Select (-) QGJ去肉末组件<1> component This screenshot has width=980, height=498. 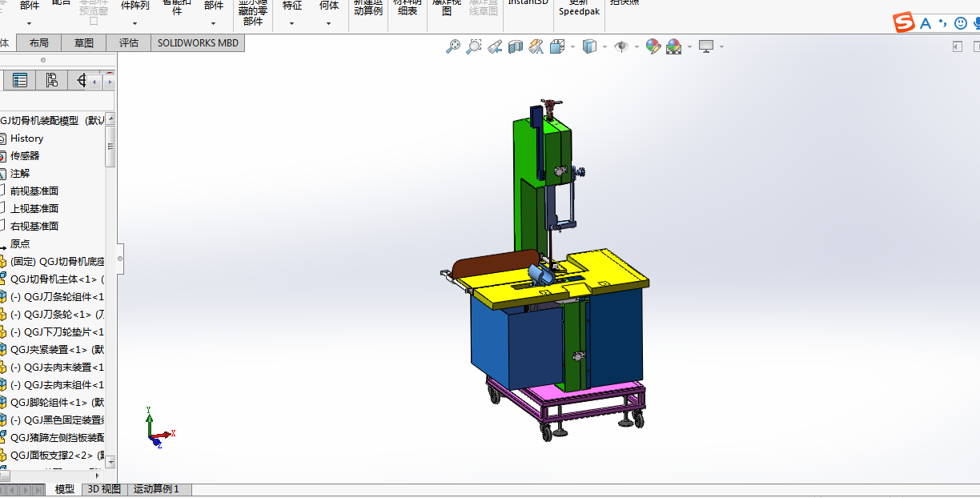point(58,385)
